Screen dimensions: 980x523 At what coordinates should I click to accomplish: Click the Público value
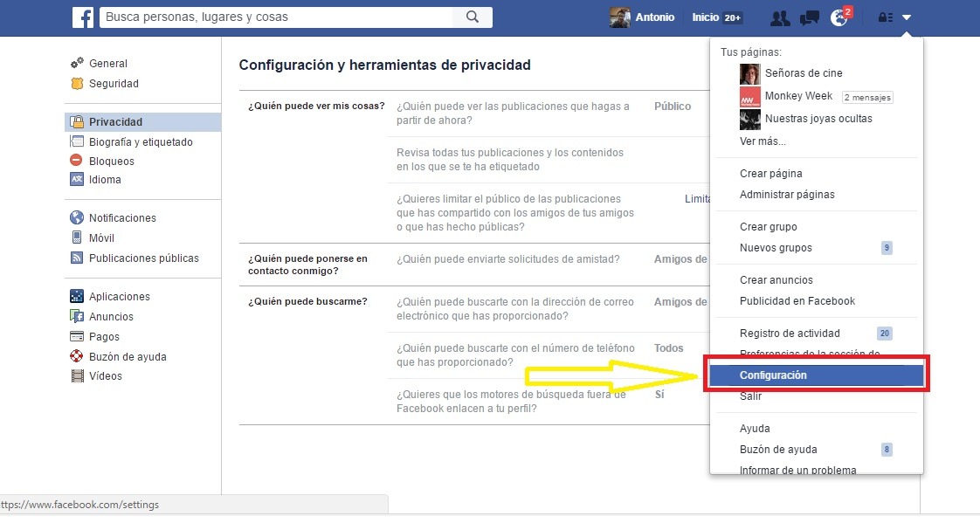point(673,107)
